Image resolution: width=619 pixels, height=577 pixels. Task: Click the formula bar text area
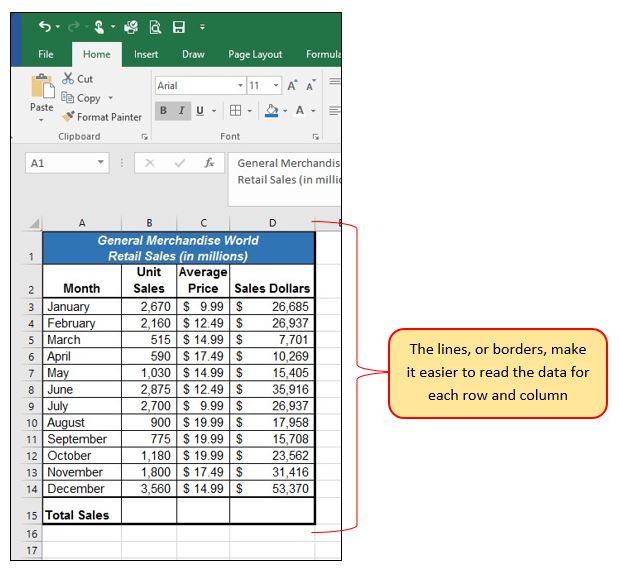pos(285,179)
